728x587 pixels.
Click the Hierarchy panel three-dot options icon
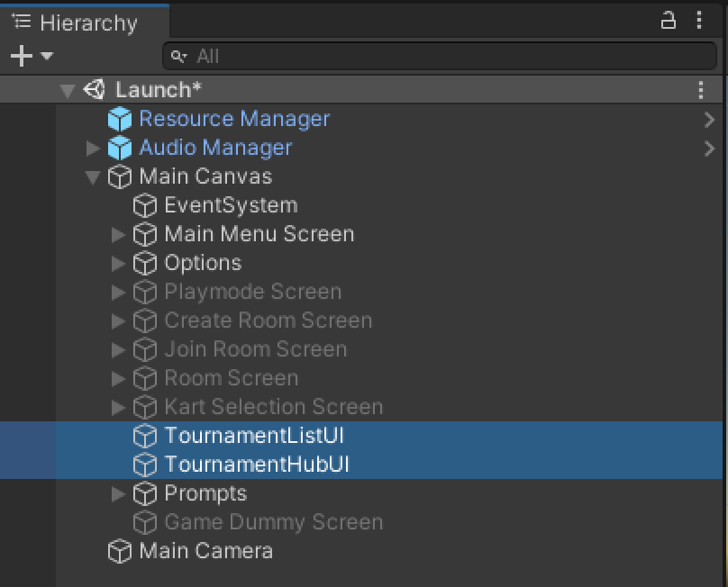(x=700, y=21)
